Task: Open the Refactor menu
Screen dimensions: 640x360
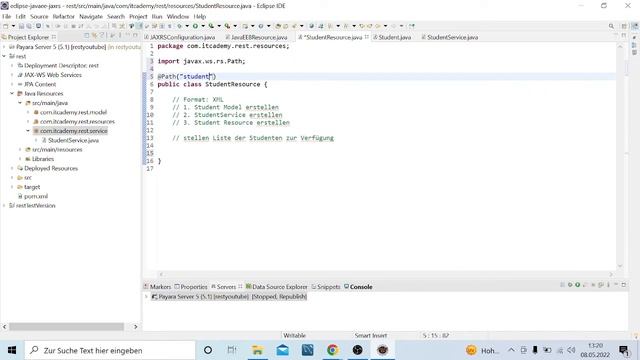Action: pos(64,16)
